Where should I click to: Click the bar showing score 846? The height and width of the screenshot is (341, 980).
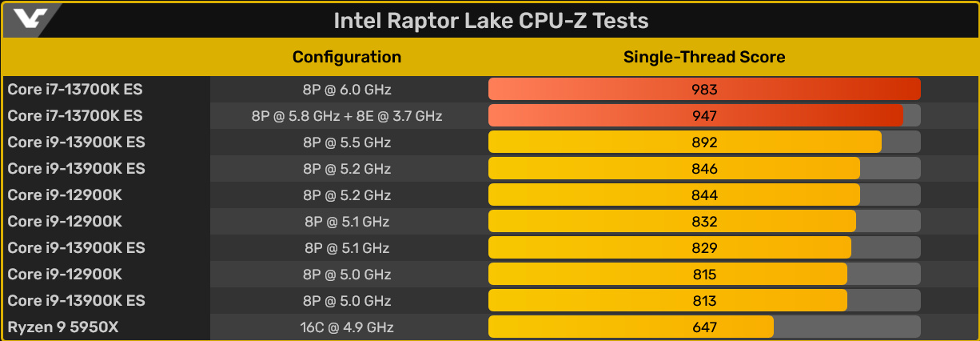674,168
